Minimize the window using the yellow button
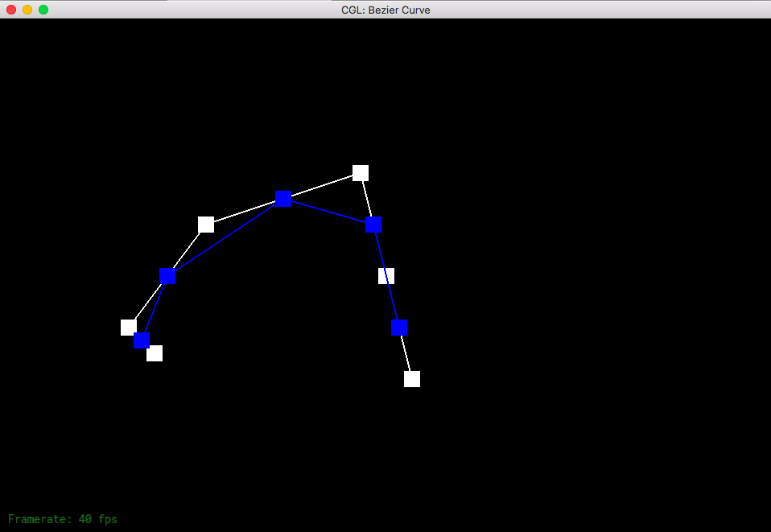This screenshot has width=771, height=532. (27, 10)
